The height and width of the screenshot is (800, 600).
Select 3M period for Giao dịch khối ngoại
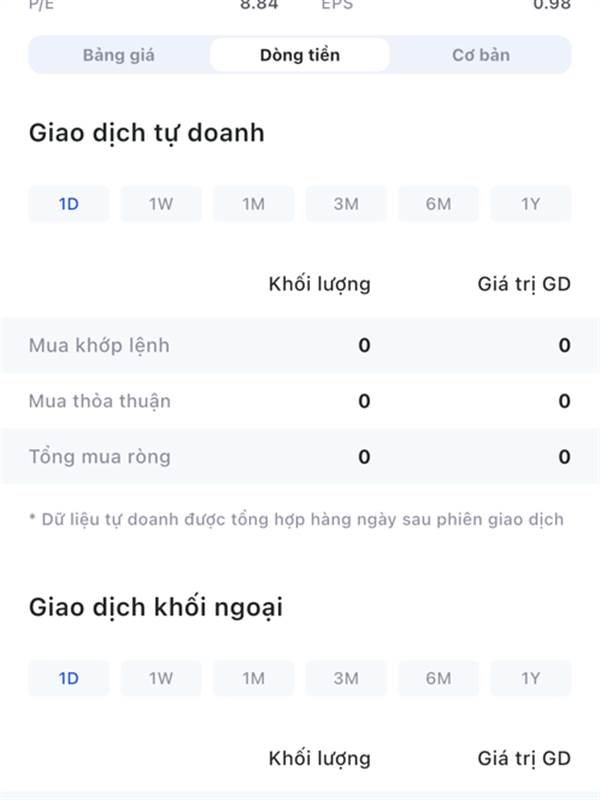tap(346, 679)
